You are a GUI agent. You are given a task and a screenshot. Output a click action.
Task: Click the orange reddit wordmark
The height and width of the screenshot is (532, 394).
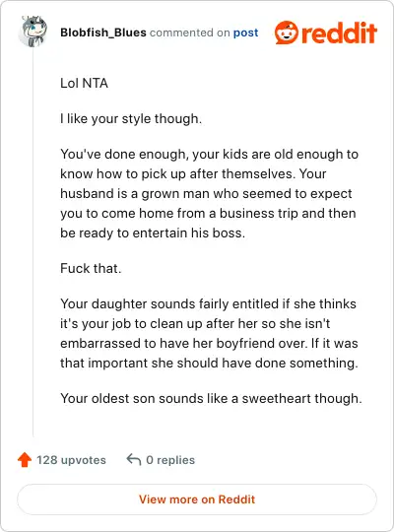[x=339, y=33]
